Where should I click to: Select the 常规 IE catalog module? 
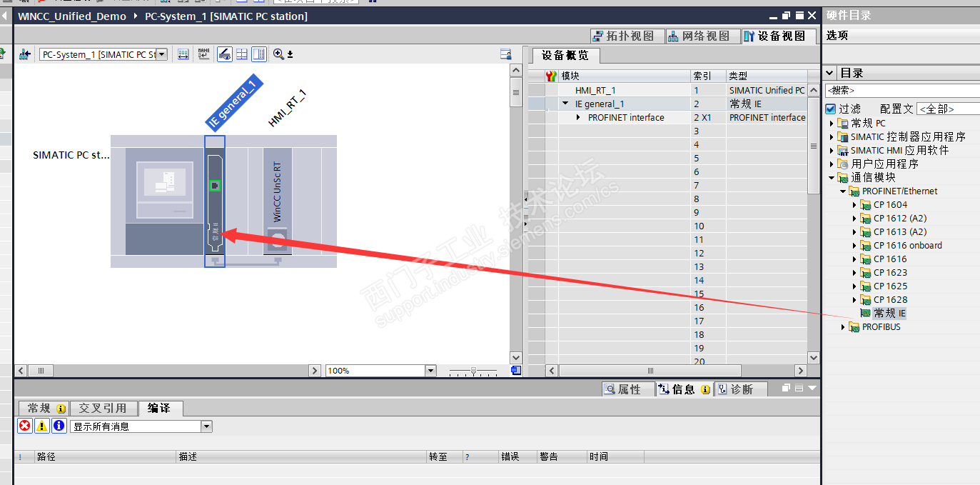889,314
